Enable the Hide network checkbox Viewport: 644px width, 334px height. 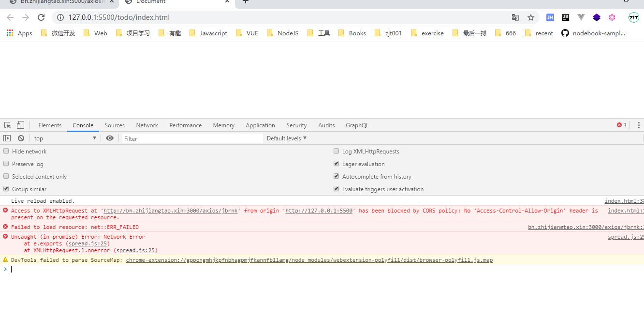click(6, 151)
